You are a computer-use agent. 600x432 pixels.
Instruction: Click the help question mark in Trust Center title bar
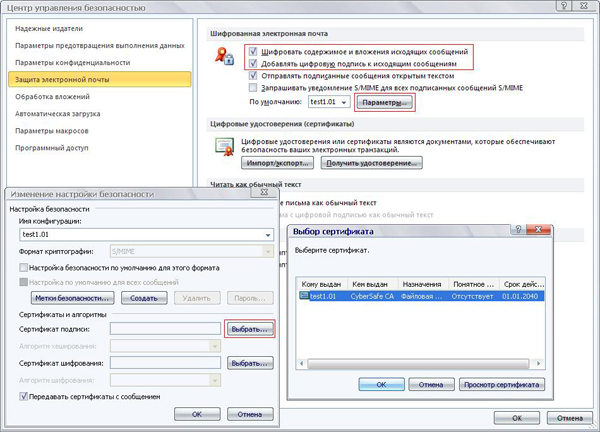[564, 6]
